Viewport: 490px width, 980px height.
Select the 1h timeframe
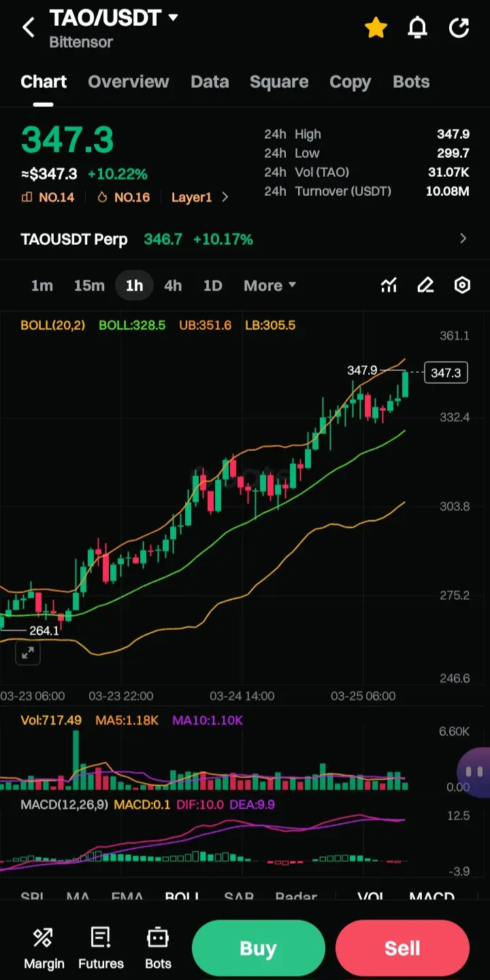134,286
